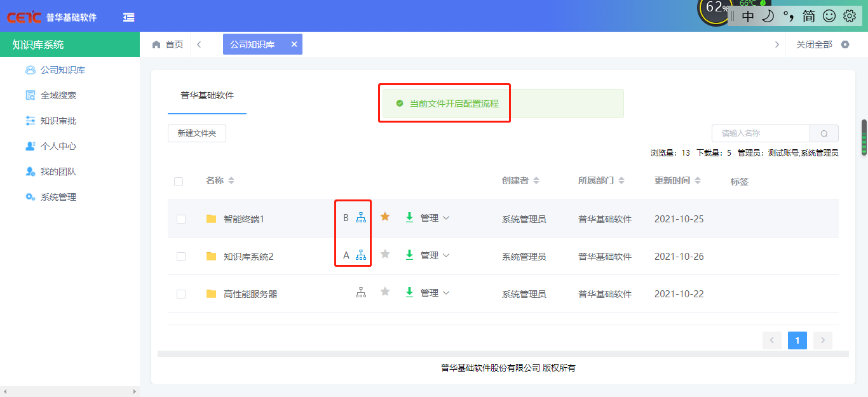The width and height of the screenshot is (868, 397).
Task: Download the 知识库系统2 folder
Action: pos(409,255)
